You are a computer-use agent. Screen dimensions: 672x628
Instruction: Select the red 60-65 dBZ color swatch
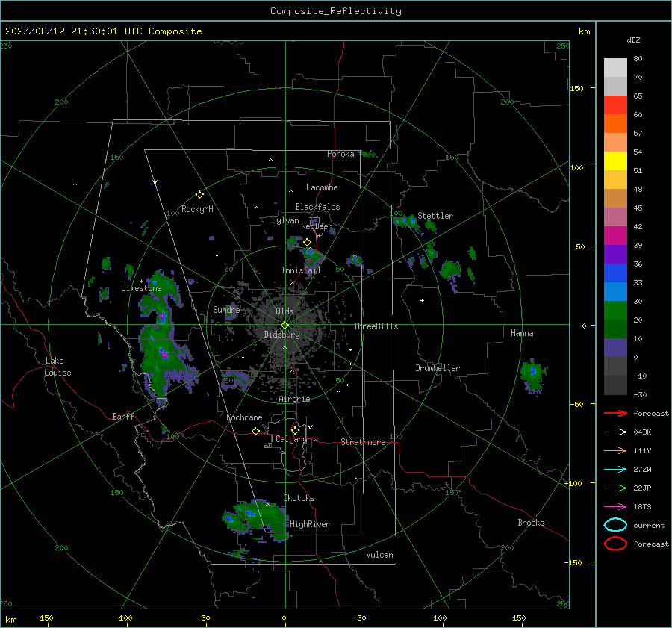[615, 105]
